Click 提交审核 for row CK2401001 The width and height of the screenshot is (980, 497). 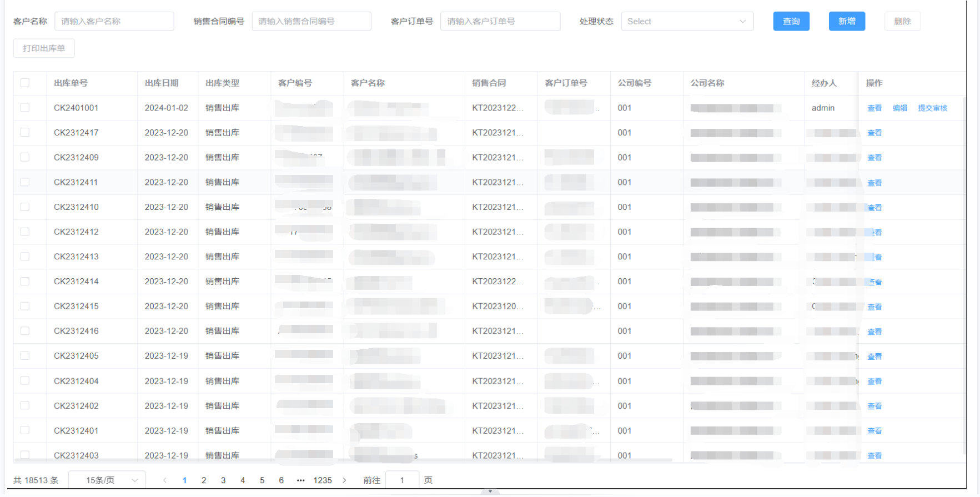click(933, 108)
